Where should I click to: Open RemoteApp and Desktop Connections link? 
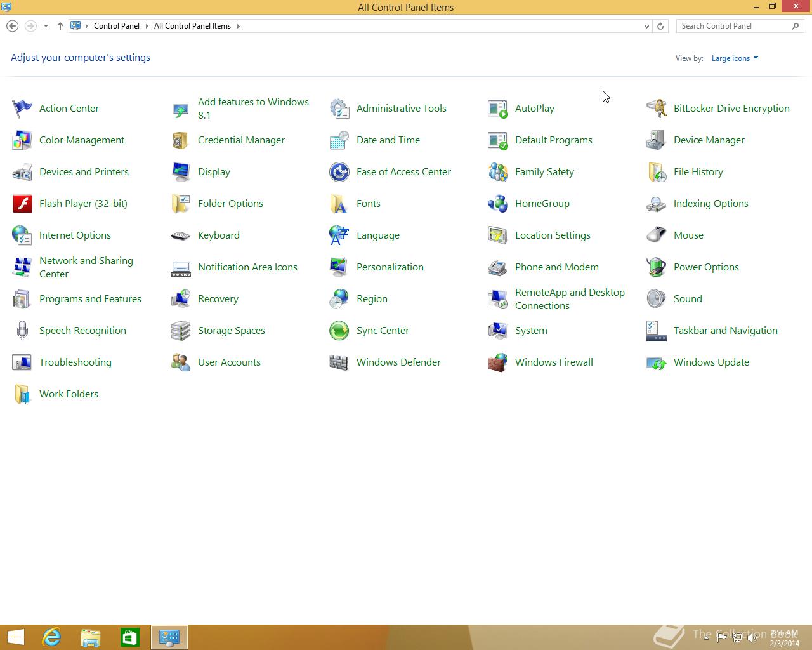click(x=570, y=299)
